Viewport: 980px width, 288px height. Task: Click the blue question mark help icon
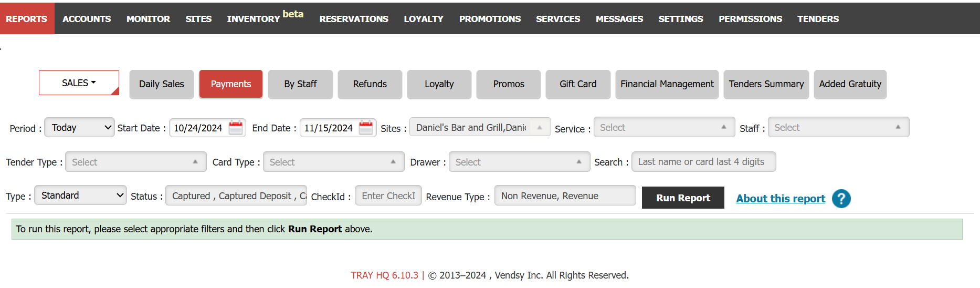pyautogui.click(x=841, y=199)
